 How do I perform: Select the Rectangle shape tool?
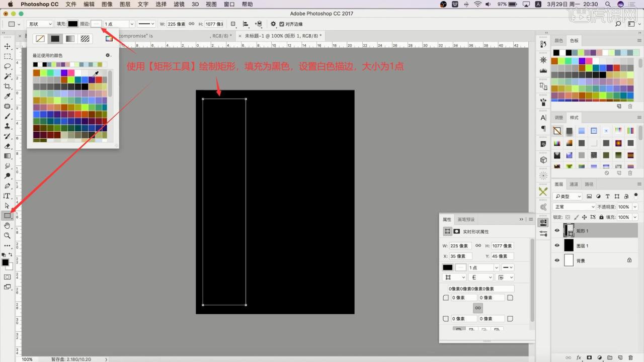(x=8, y=216)
